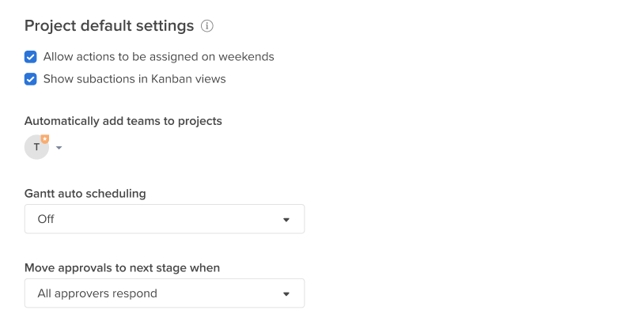Screen dimensions: 644x329
Task: Open the info icon beside Project default settings
Action: (207, 26)
